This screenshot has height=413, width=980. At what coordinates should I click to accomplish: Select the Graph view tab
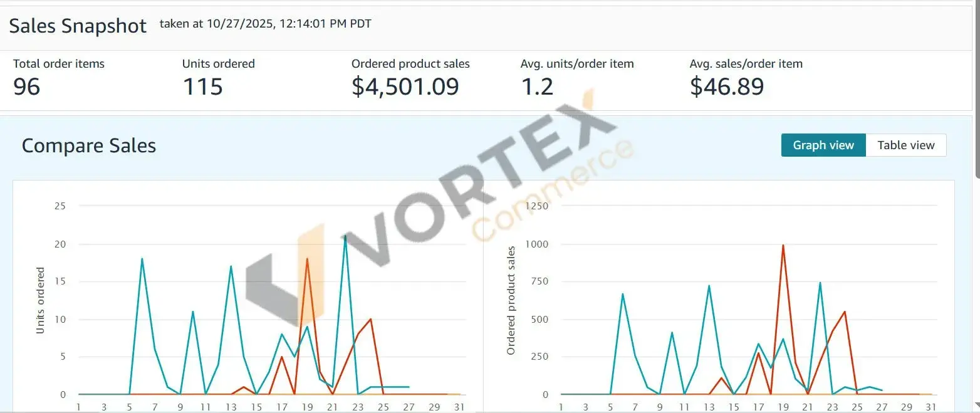823,145
